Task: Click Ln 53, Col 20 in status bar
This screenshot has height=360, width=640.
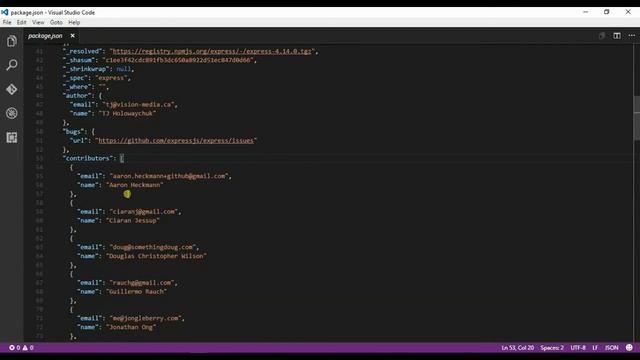Action: coord(518,348)
